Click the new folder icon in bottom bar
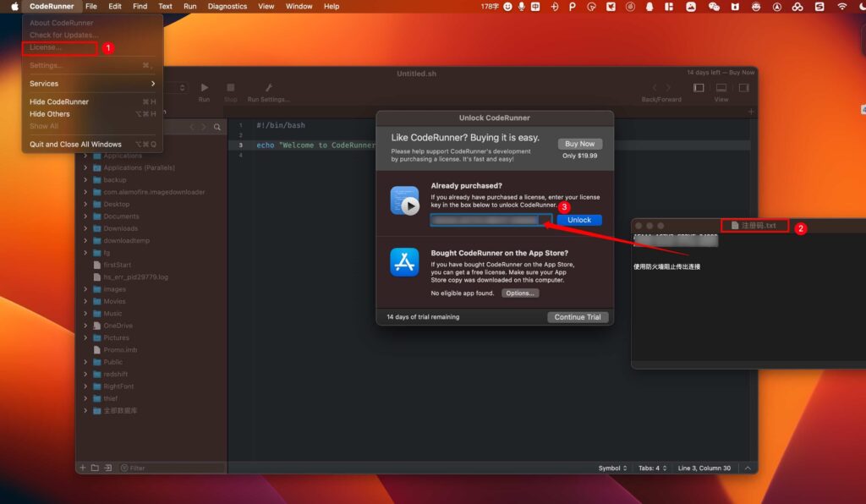Viewport: 866px width, 504px height. tap(94, 467)
